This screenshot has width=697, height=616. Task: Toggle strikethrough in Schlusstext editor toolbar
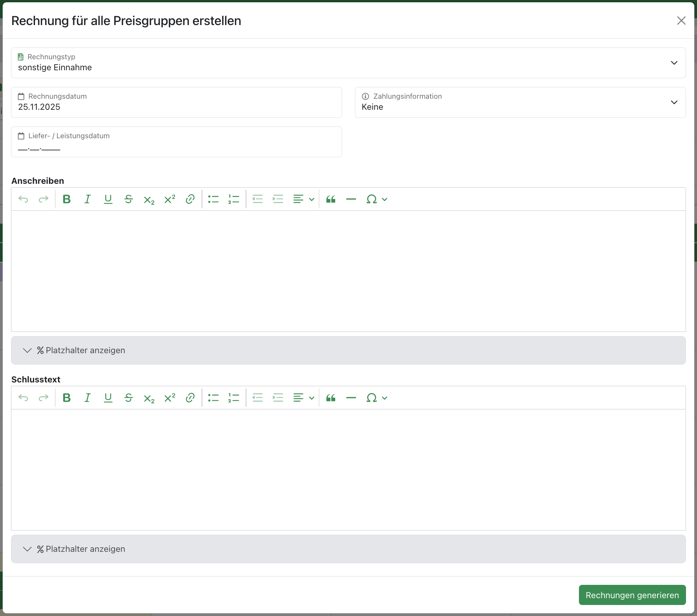[128, 398]
